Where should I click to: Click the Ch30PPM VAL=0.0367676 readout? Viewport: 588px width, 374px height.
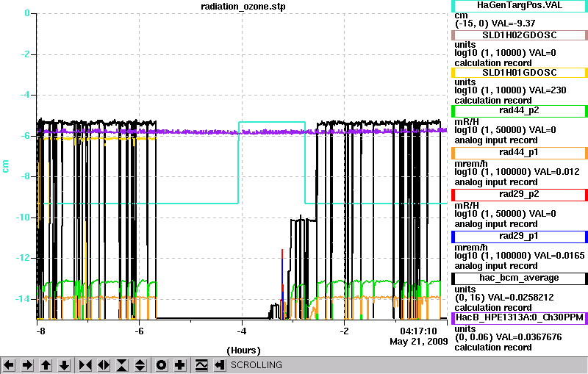click(x=508, y=337)
